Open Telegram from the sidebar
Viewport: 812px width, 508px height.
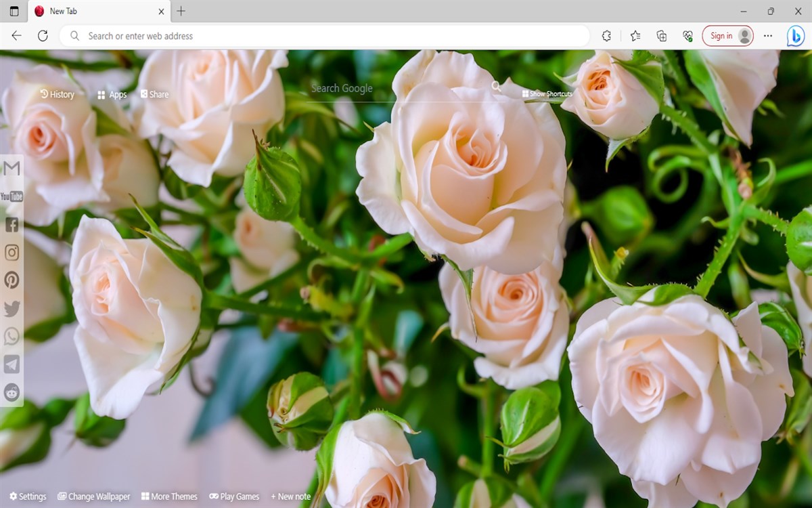click(x=12, y=364)
